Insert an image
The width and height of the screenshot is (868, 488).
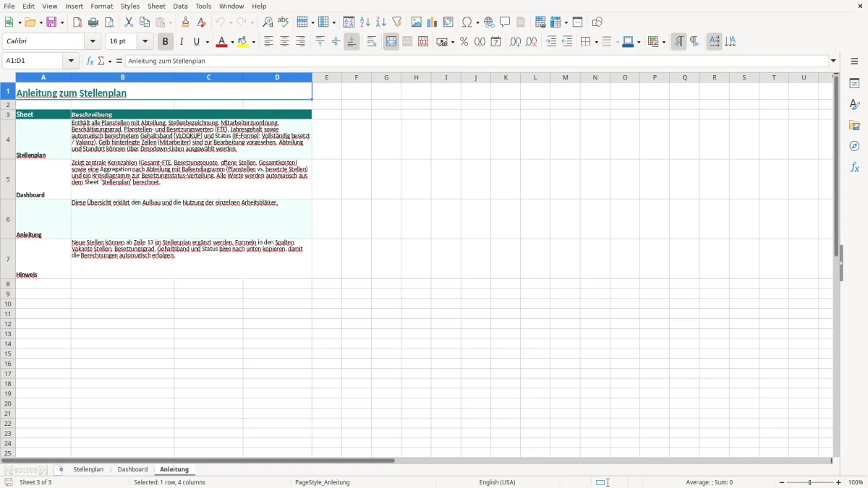point(417,22)
